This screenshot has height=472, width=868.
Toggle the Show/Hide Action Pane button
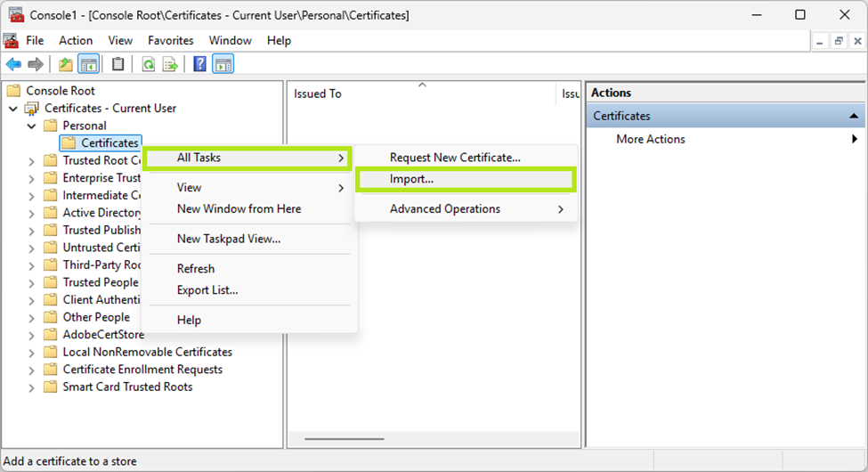(223, 64)
